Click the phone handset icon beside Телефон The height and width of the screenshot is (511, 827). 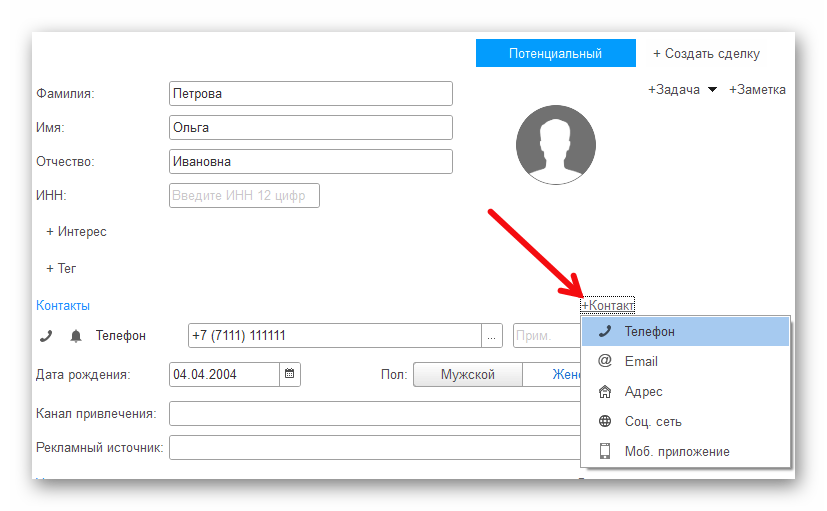point(45,337)
